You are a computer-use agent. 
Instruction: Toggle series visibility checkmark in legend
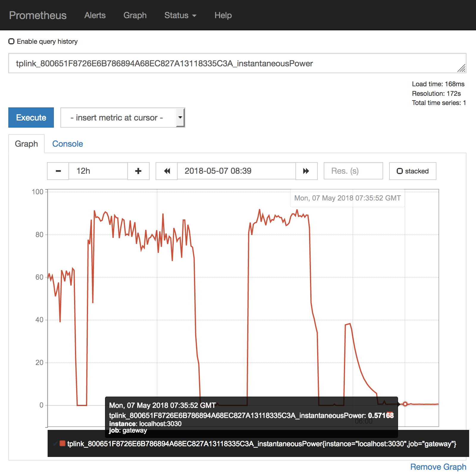(x=55, y=444)
